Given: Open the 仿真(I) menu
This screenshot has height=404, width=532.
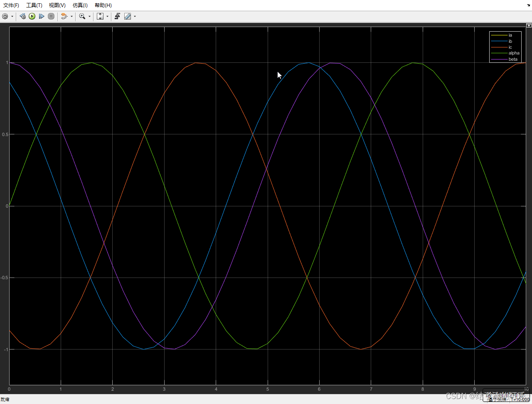Looking at the screenshot, I should pos(80,5).
